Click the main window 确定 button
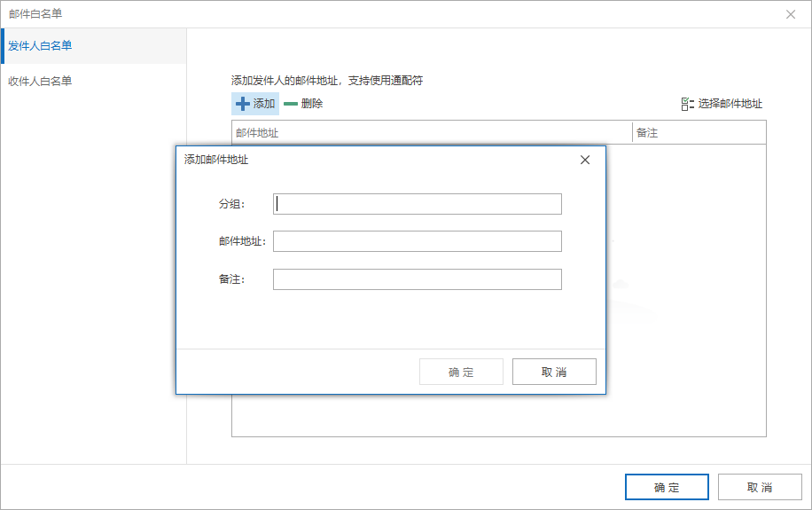Image resolution: width=812 pixels, height=510 pixels. (x=667, y=487)
